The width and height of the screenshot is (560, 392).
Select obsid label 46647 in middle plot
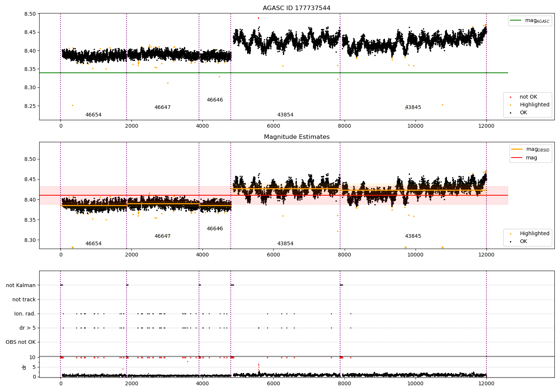[x=162, y=236]
